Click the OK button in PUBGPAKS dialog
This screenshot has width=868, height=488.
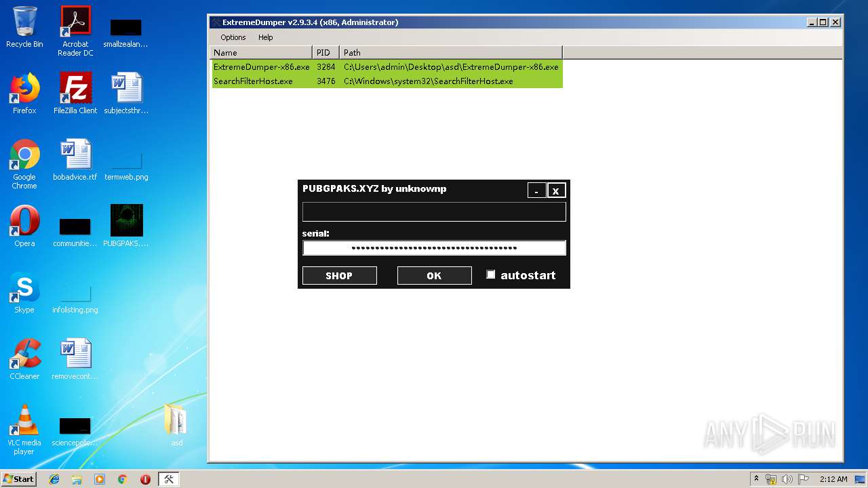[x=434, y=275]
